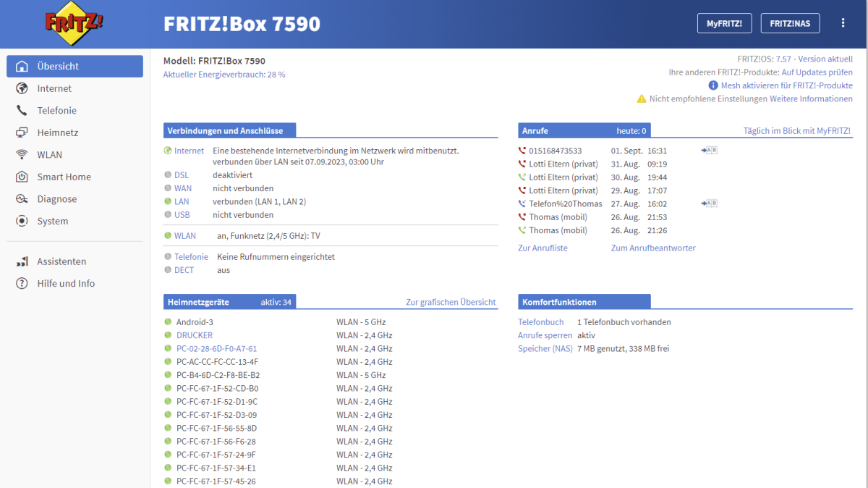Open the Übersicht menu item
The height and width of the screenshot is (488, 868).
click(x=75, y=66)
